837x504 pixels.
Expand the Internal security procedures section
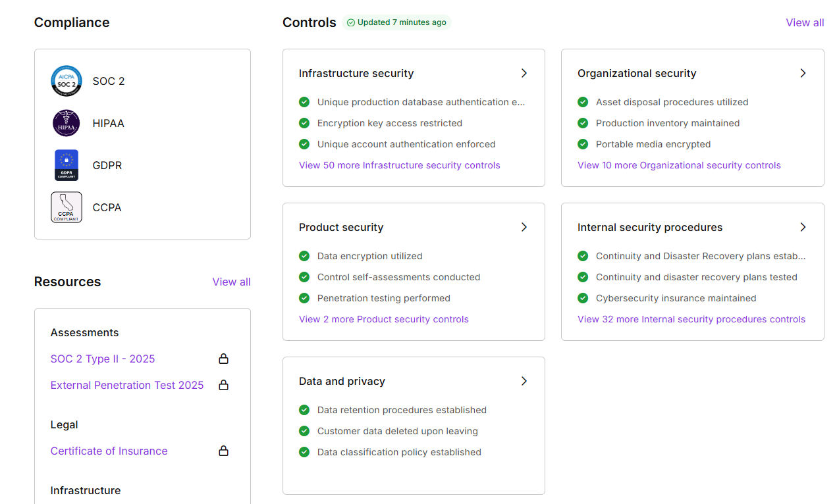point(803,227)
